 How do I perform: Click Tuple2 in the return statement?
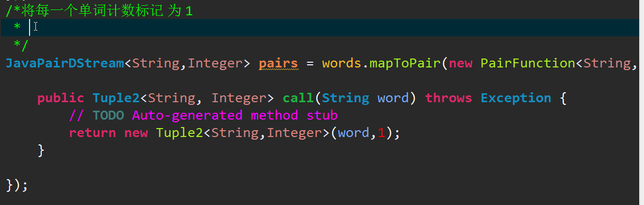(x=179, y=132)
